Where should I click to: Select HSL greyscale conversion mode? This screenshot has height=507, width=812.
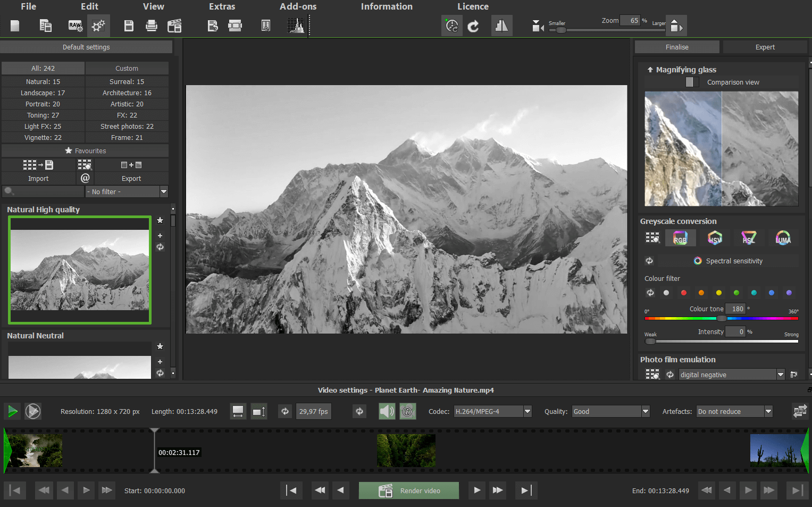tap(749, 238)
